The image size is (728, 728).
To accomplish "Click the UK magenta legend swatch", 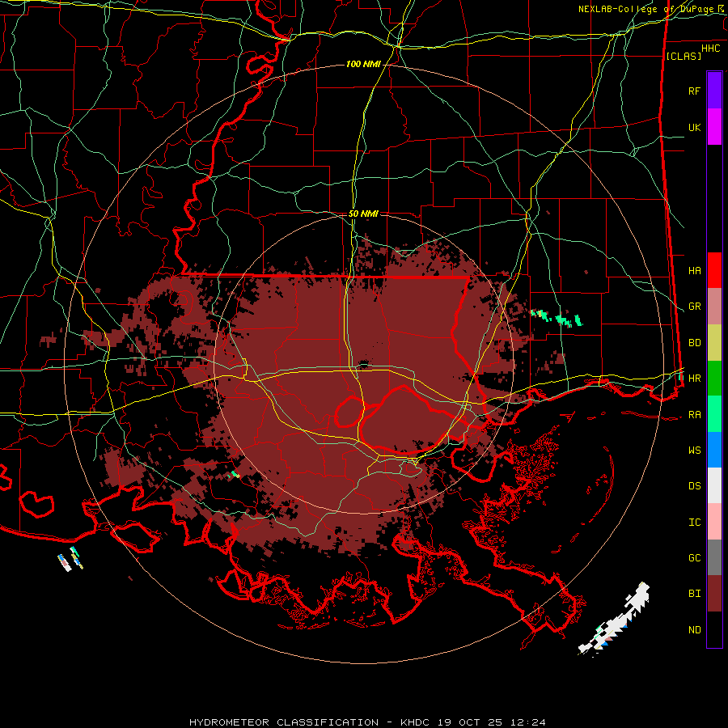I will tap(714, 127).
